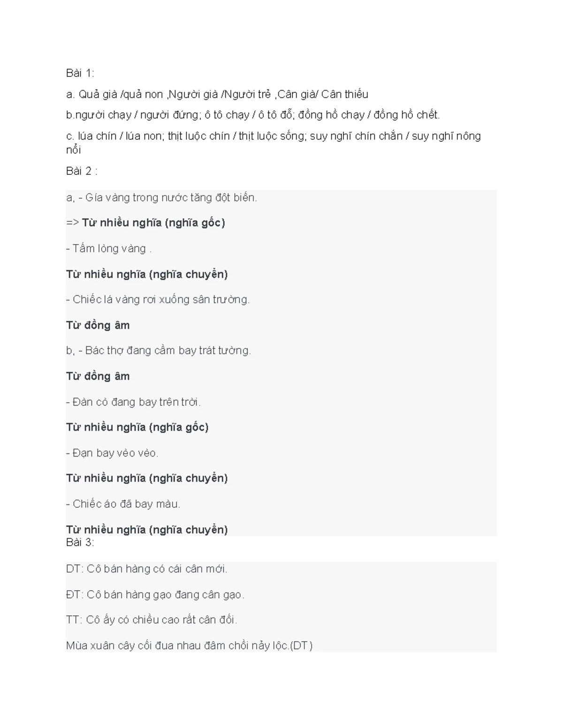563x728 pixels.
Task: Click the line "- Chiếc áo đã bay màu."
Action: 123,504
